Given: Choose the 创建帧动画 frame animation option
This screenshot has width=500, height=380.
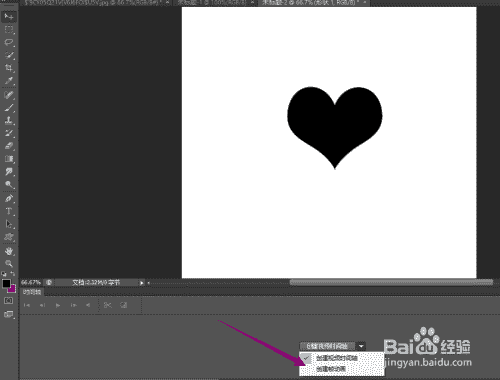Looking at the screenshot, I should click(341, 369).
